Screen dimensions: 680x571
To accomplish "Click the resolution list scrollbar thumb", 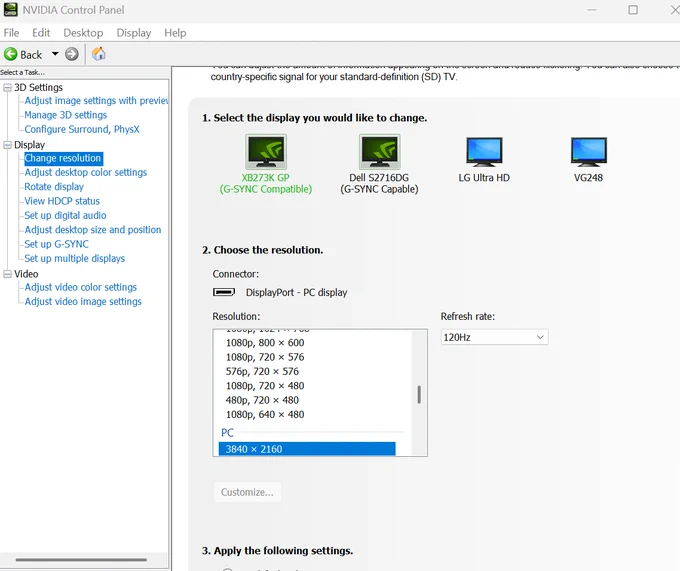I will click(x=419, y=395).
